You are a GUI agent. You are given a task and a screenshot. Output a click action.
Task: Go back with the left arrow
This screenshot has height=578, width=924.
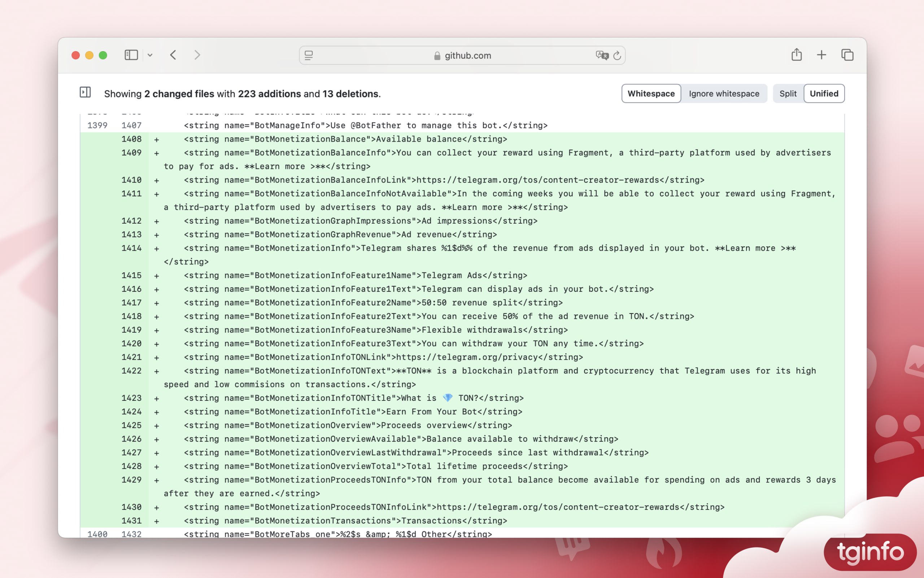[173, 55]
